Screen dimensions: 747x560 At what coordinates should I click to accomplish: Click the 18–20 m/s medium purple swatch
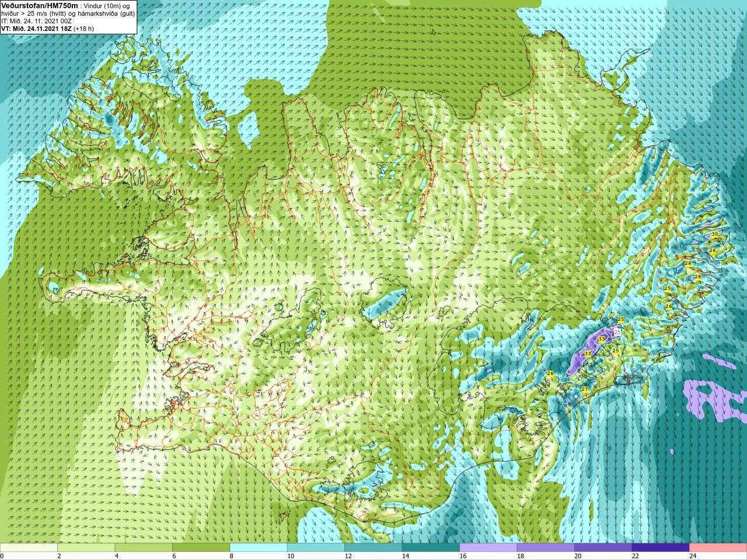coord(546,547)
